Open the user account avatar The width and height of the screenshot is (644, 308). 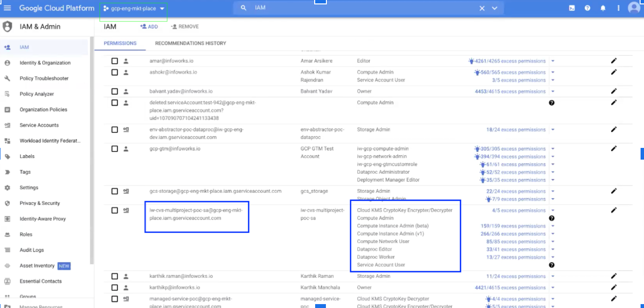coord(634,8)
